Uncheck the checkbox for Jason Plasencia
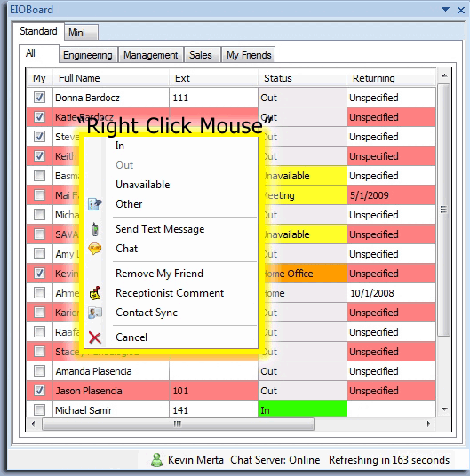Screen dimensions: 470x476 39,391
